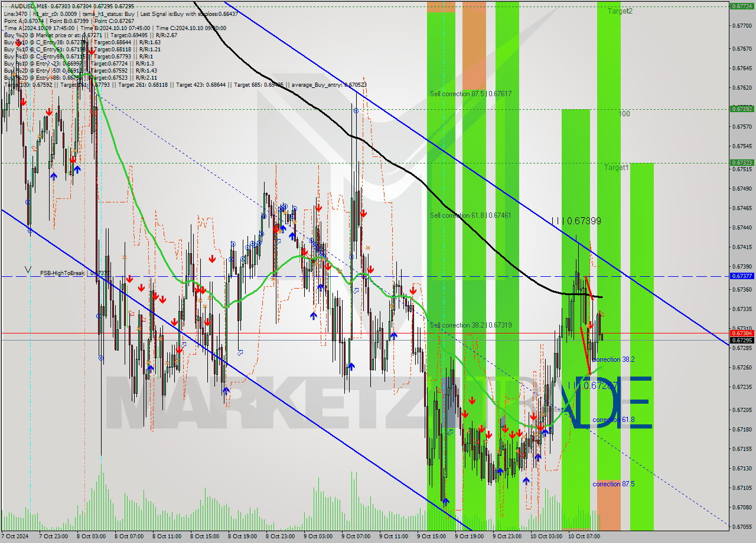Click the 0.67105 price axis value
The height and width of the screenshot is (543, 756).
741,488
